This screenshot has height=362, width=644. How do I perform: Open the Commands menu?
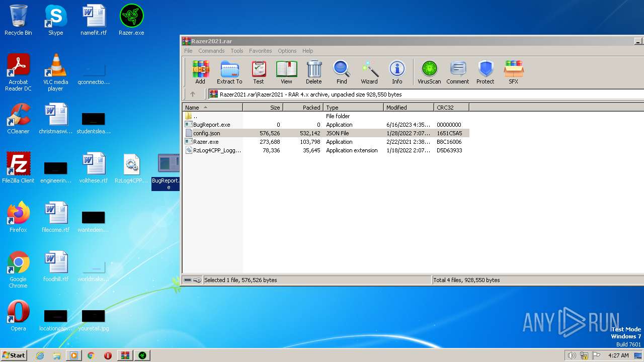pos(211,51)
